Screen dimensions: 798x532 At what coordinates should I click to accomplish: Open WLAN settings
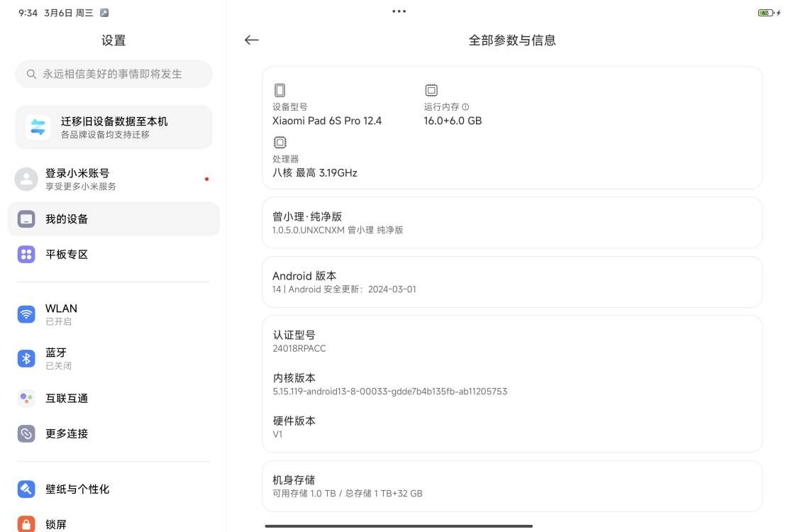[113, 314]
